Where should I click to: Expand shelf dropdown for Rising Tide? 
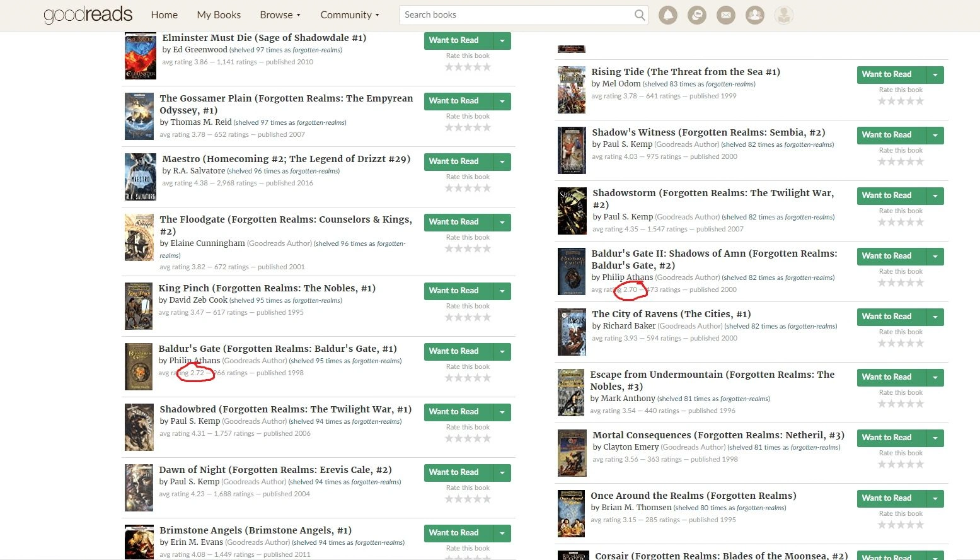click(x=935, y=74)
